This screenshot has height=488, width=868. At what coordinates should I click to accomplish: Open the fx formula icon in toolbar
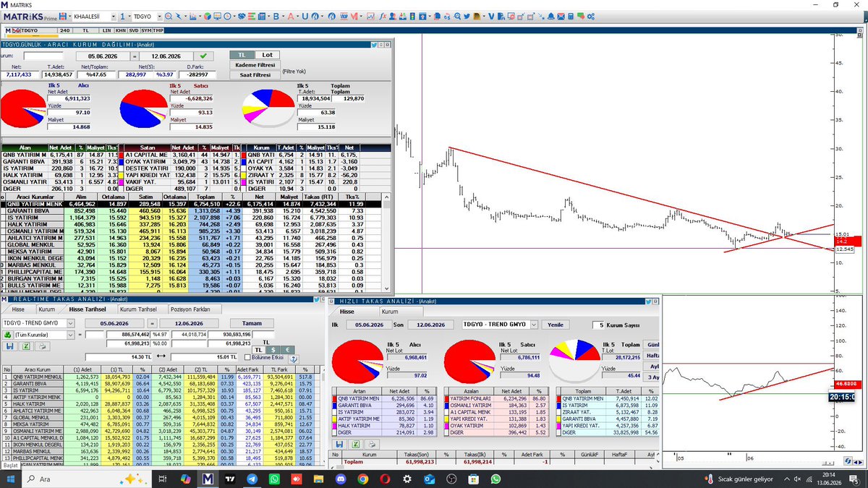click(383, 16)
